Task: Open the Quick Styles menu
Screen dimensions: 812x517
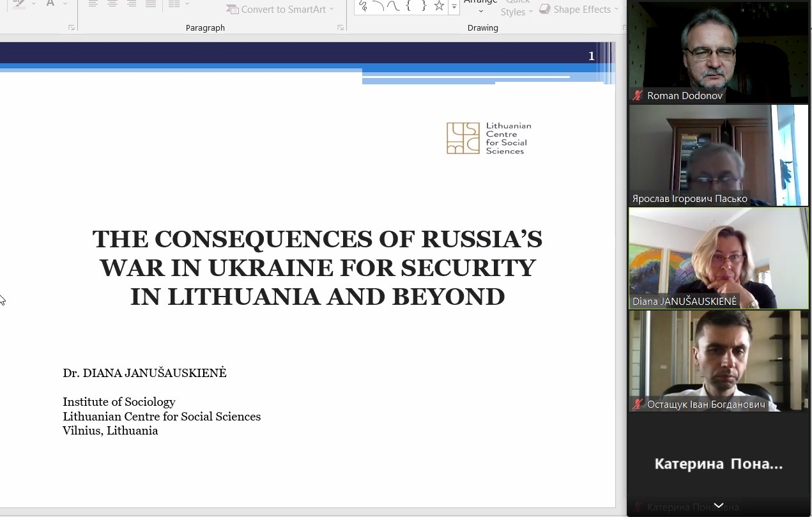Action: point(517,9)
